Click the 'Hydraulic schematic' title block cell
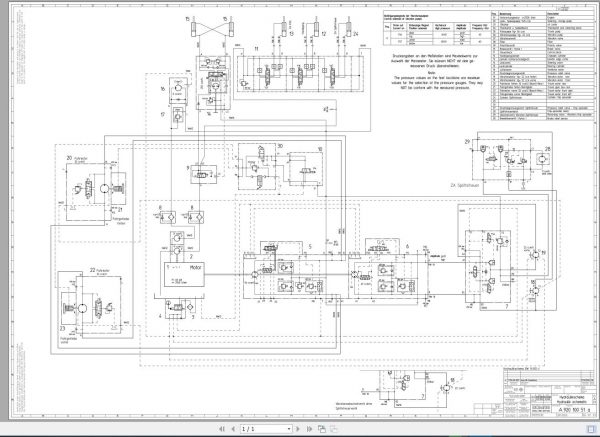 [x=572, y=400]
